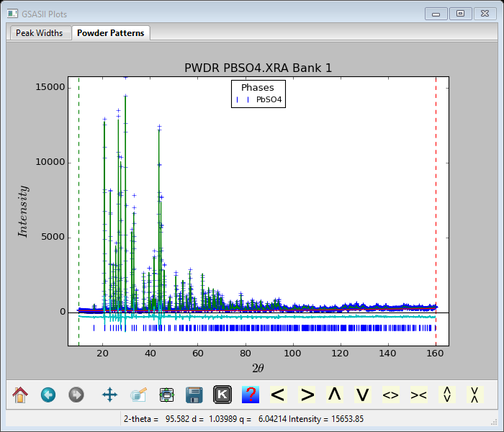Click the 10000 intensity tick label

point(50,162)
